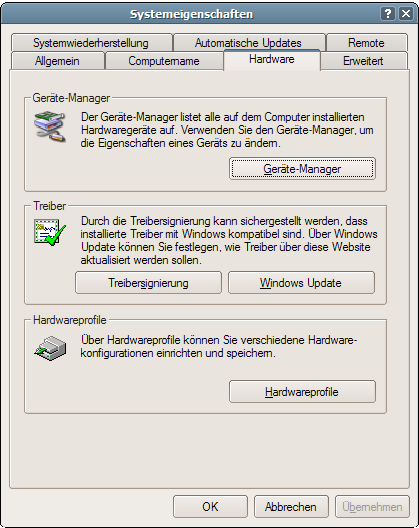Open the Geräte-Manager button
The height and width of the screenshot is (528, 419).
point(302,168)
